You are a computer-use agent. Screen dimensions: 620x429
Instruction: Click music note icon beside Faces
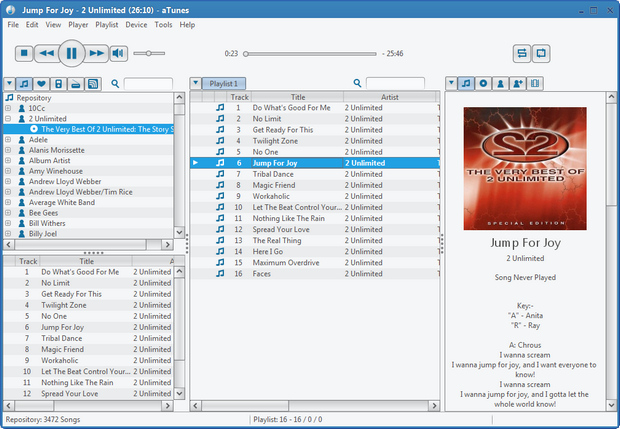[x=220, y=273]
